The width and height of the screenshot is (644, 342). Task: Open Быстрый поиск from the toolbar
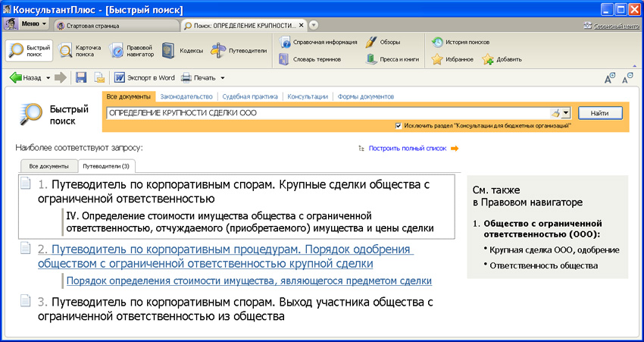tap(30, 51)
